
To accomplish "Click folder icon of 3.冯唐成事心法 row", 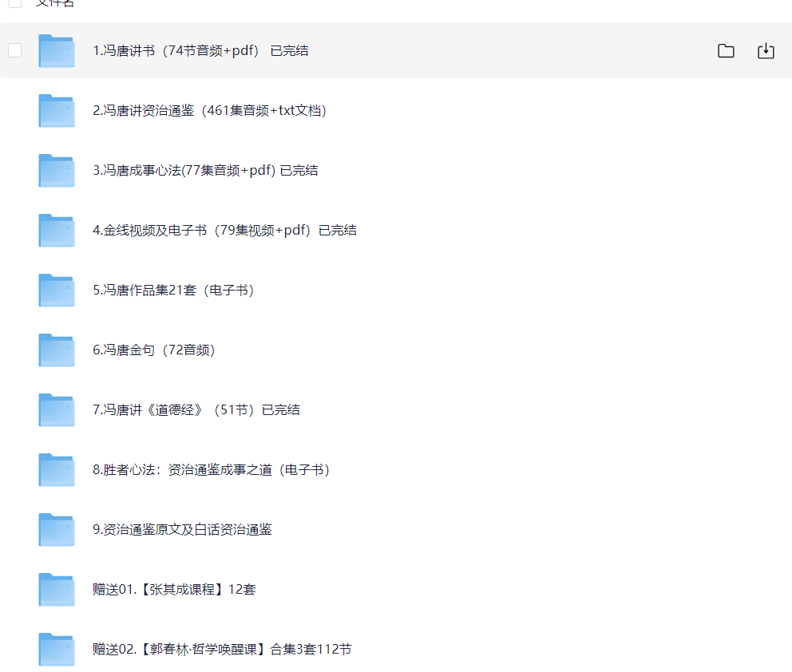I will (x=57, y=171).
